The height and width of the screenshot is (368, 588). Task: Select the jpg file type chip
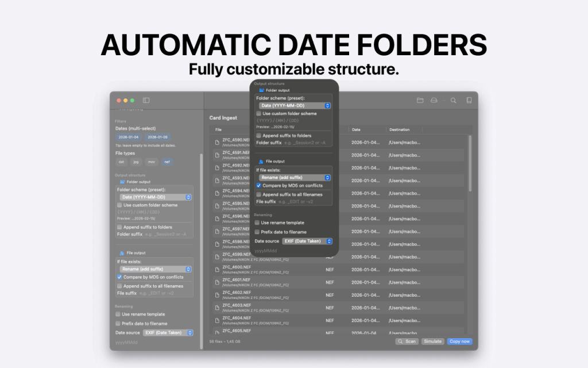136,162
